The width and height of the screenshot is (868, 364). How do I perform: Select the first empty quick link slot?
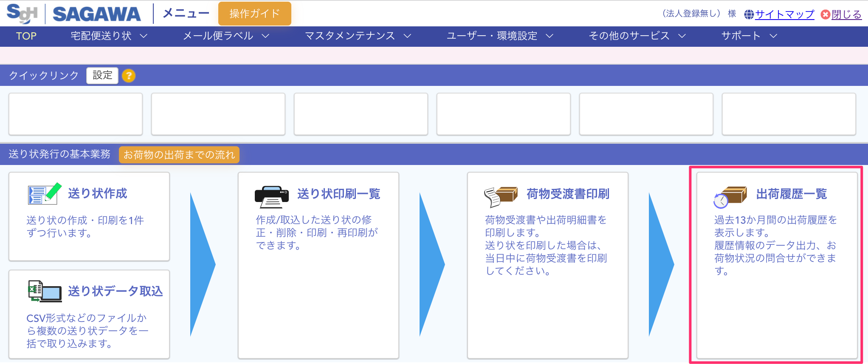click(x=76, y=114)
